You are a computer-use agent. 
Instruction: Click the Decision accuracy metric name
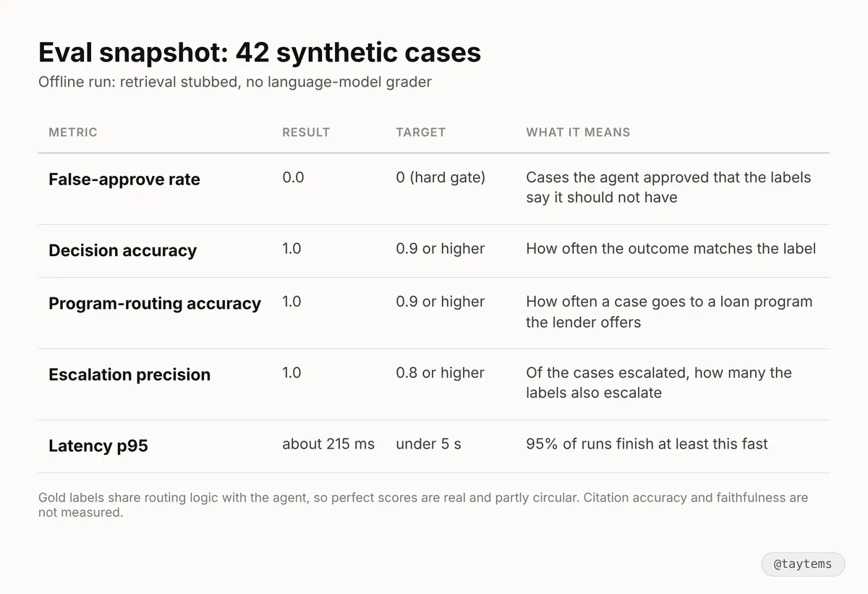tap(122, 250)
